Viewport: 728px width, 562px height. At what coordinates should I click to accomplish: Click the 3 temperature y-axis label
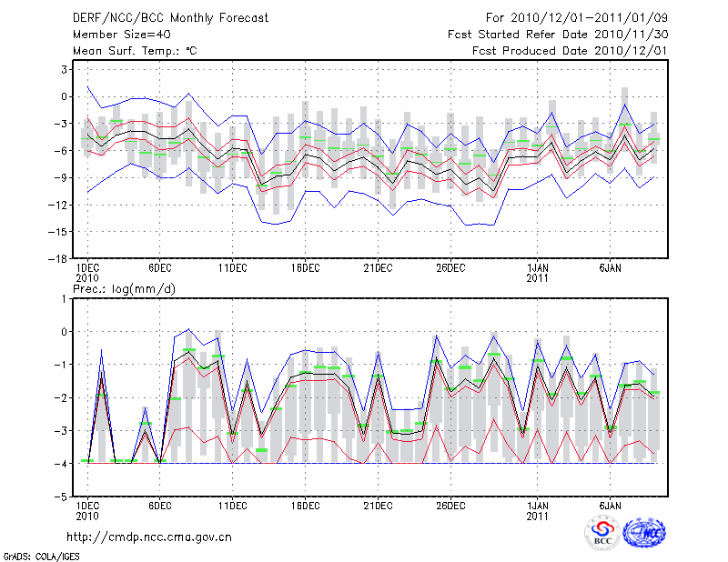pyautogui.click(x=65, y=69)
